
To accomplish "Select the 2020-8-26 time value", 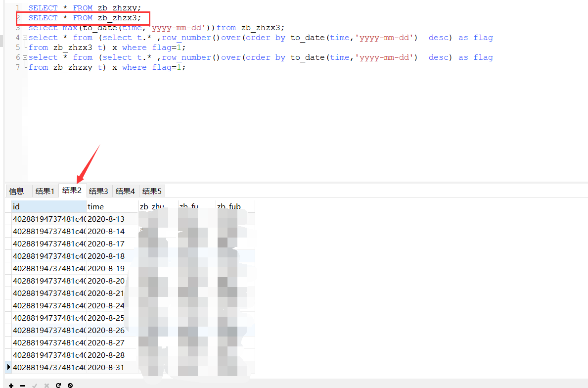I will click(106, 331).
